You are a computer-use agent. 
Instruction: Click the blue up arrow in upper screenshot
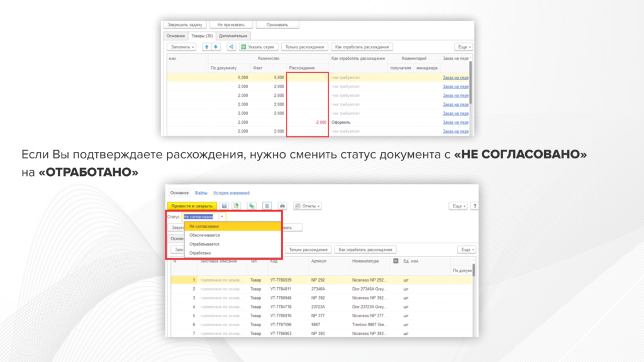point(206,47)
